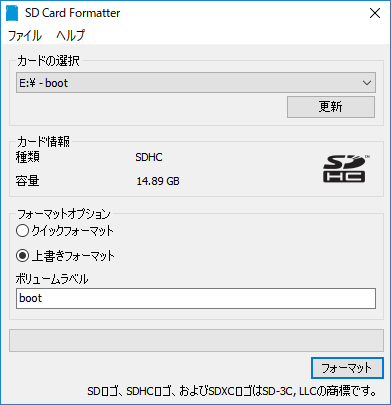Click the SDHC logo image
The height and width of the screenshot is (405, 391).
click(x=346, y=168)
